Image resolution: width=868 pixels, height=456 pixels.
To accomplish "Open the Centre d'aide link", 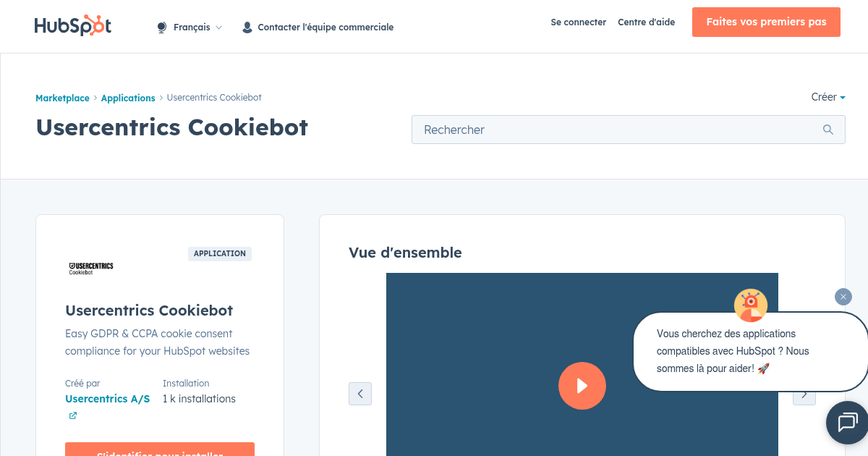I will tap(646, 22).
